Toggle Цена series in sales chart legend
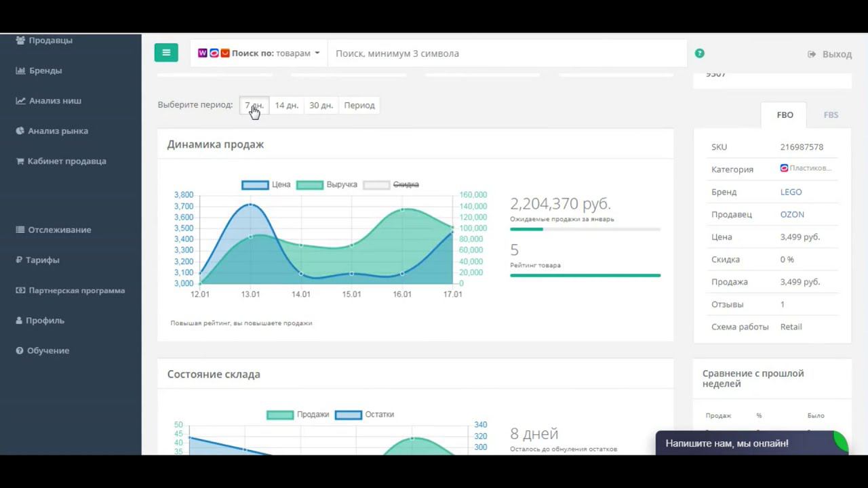The height and width of the screenshot is (488, 868). coord(266,184)
